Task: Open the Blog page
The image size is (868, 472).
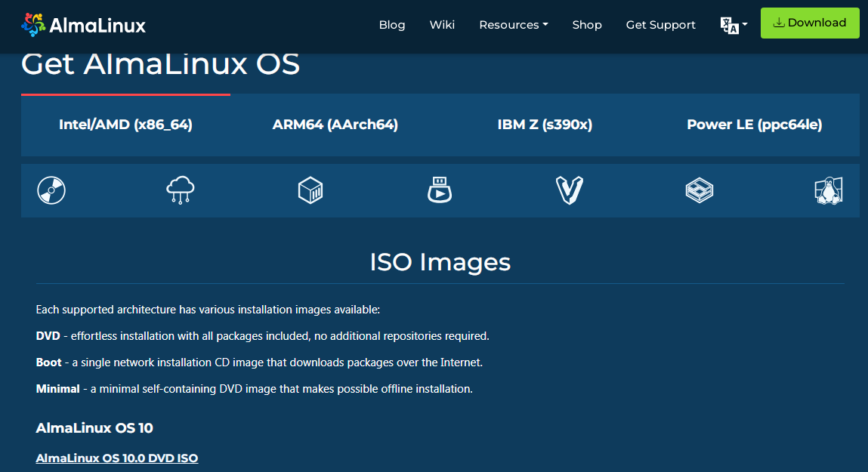Action: (x=392, y=25)
